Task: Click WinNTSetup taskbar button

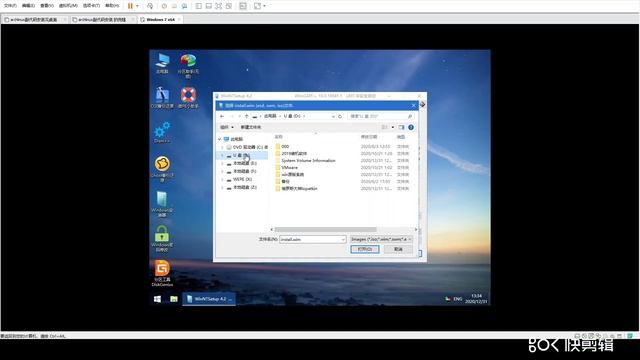Action: [x=209, y=299]
